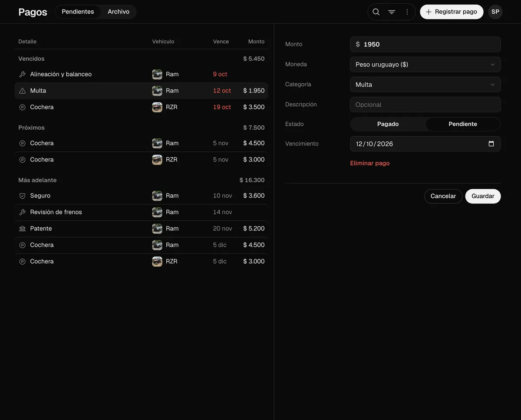Click the Eliminar pago link
This screenshot has width=521, height=420.
click(x=370, y=163)
